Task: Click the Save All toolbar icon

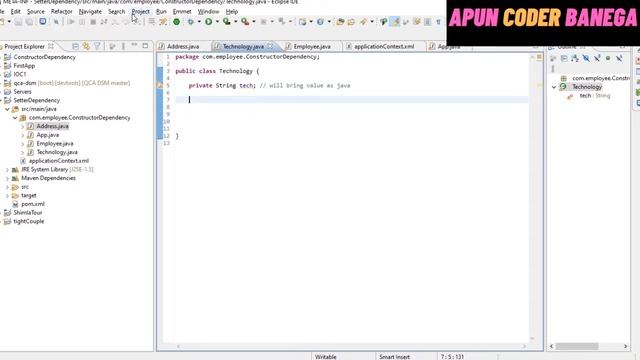Action: click(29, 22)
